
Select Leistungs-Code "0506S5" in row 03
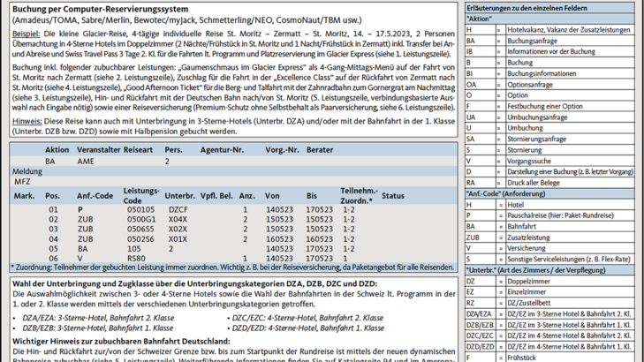(x=140, y=229)
